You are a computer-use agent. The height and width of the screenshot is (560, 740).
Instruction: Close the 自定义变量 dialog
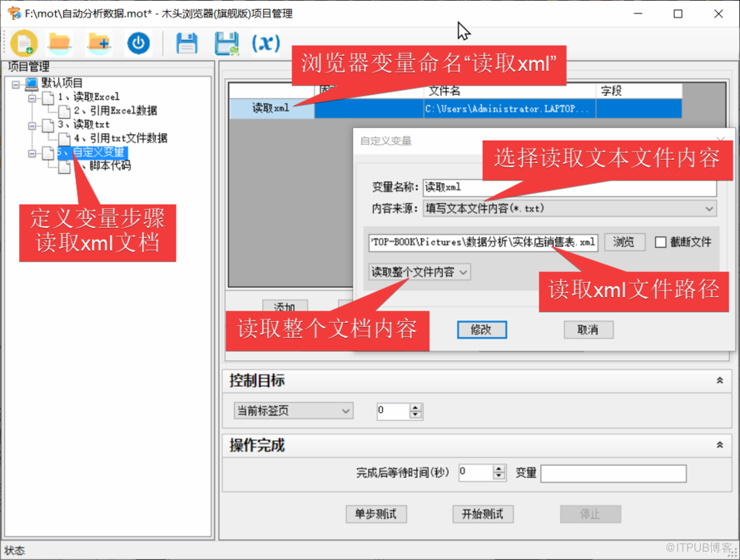[720, 140]
